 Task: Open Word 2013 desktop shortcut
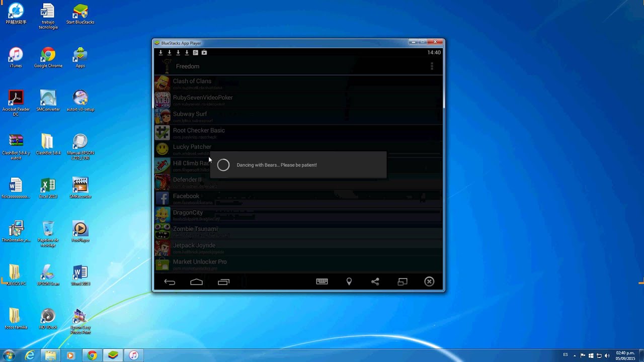pos(80,275)
